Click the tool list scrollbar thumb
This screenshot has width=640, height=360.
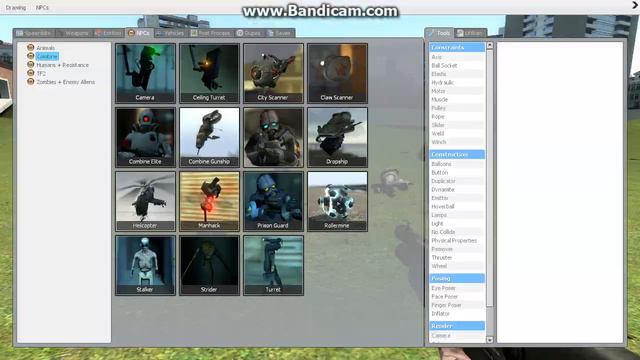click(x=490, y=178)
